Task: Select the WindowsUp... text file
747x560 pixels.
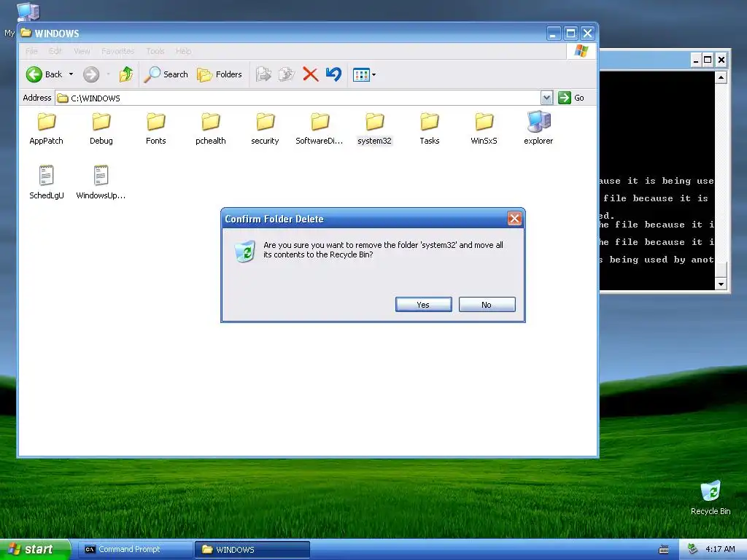Action: tap(101, 182)
